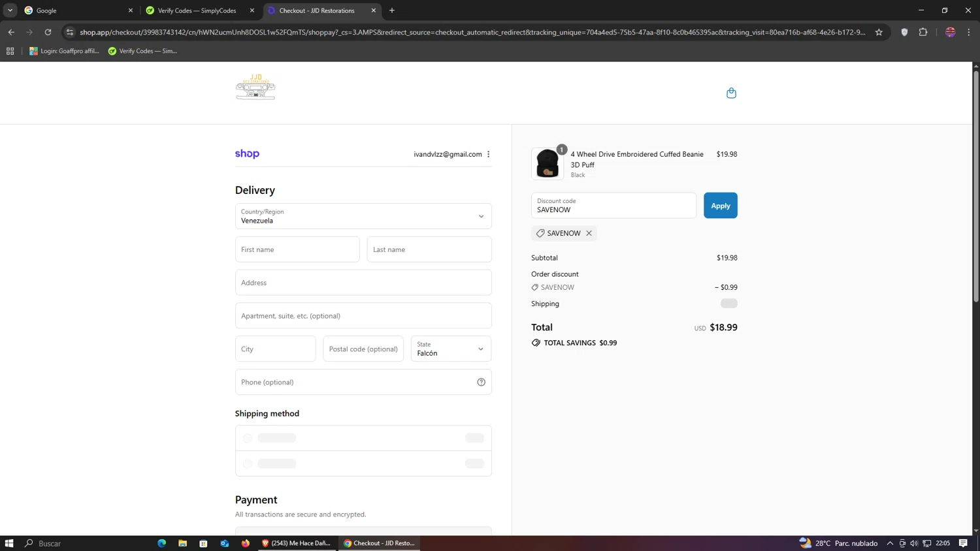Click the Shop Pay logo
Screen dimensions: 980x551
tap(247, 154)
